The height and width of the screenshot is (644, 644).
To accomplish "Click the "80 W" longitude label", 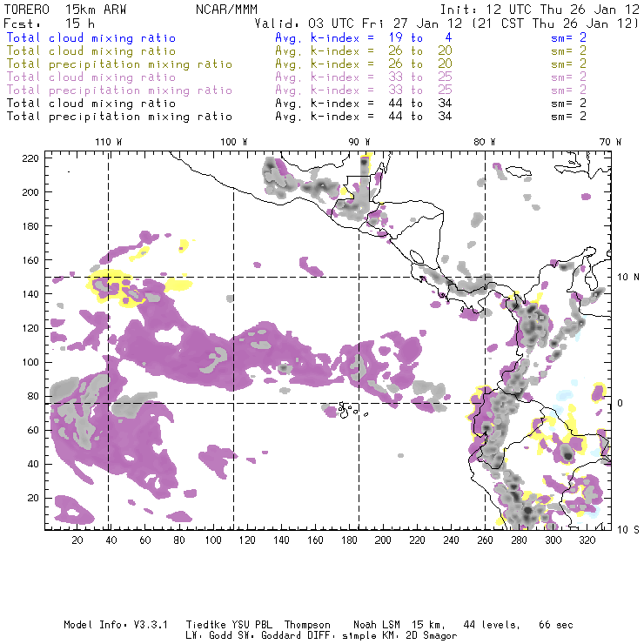I will tap(485, 142).
